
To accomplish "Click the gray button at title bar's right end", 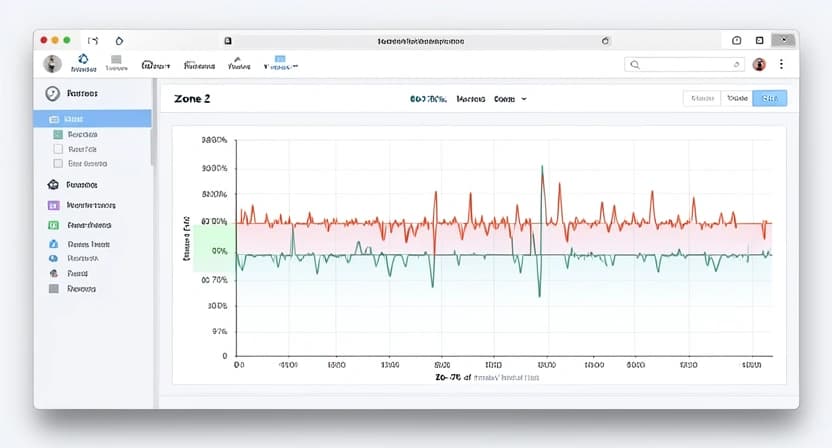I will [x=783, y=40].
